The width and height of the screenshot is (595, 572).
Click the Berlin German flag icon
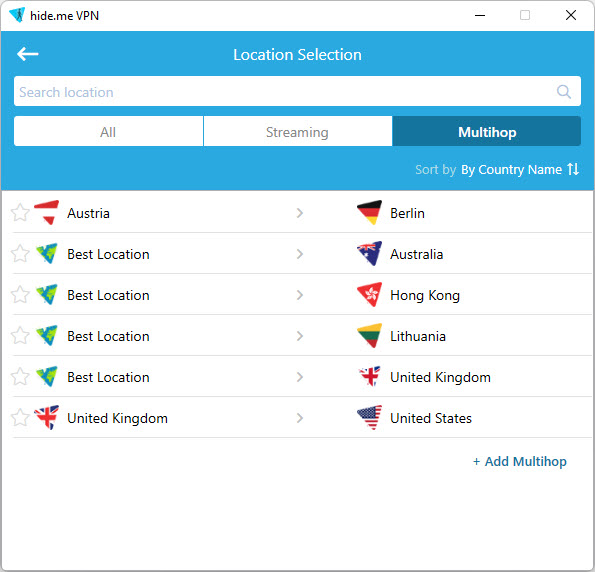coord(370,213)
